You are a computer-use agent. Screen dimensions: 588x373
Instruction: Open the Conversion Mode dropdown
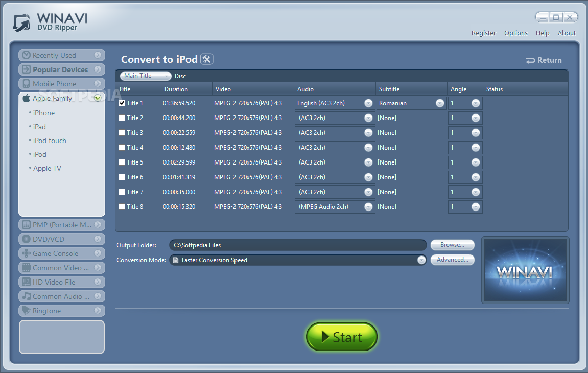[421, 260]
